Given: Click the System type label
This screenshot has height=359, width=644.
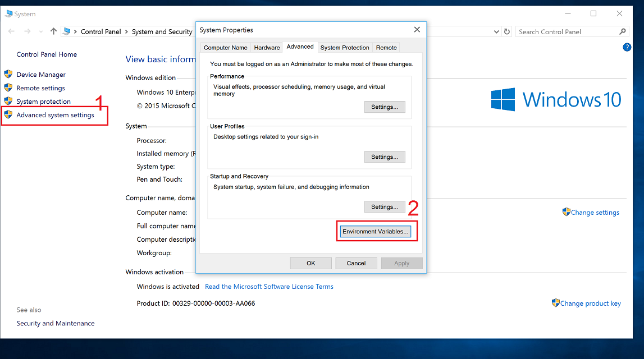Looking at the screenshot, I should pyautogui.click(x=156, y=166).
